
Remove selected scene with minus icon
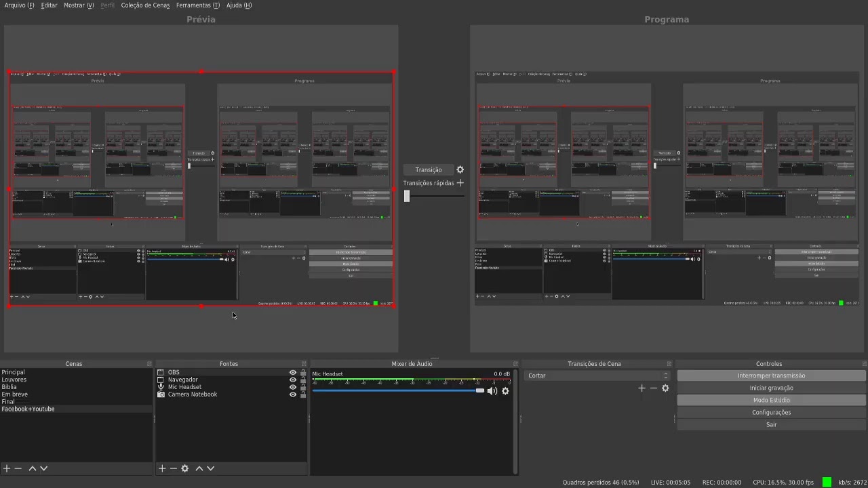click(18, 468)
